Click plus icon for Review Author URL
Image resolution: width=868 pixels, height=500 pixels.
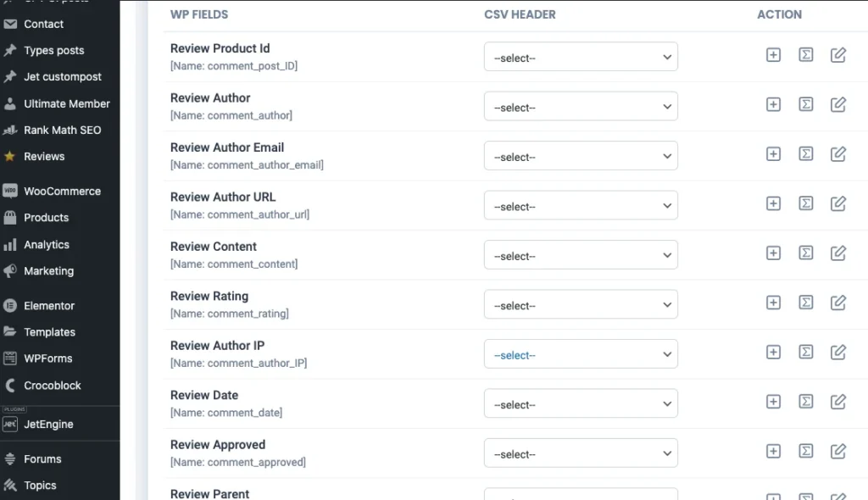pos(773,204)
